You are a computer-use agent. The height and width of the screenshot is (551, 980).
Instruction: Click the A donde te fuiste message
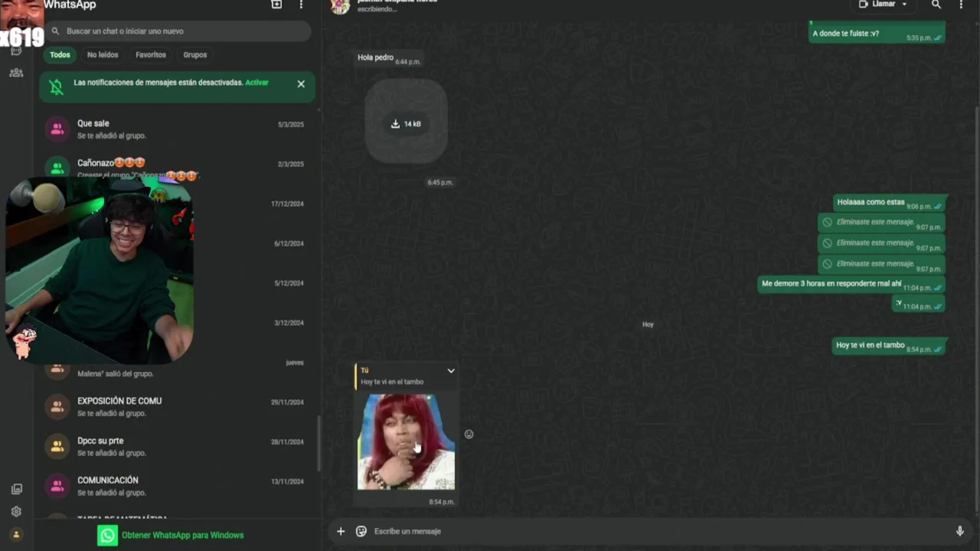877,33
